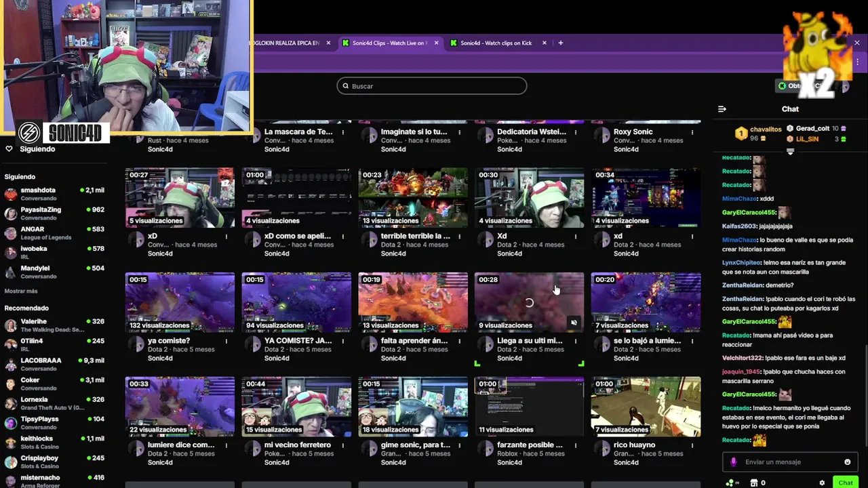Open options menu for clip 'rico huayno'

692,445
